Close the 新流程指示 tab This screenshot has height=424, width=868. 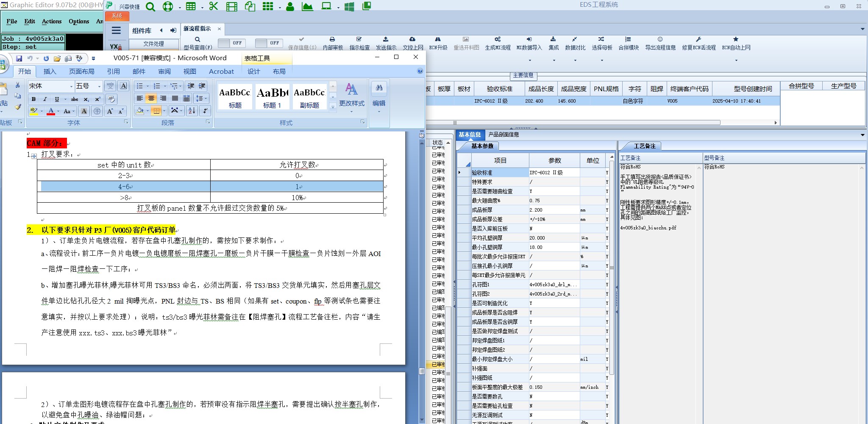(x=219, y=29)
